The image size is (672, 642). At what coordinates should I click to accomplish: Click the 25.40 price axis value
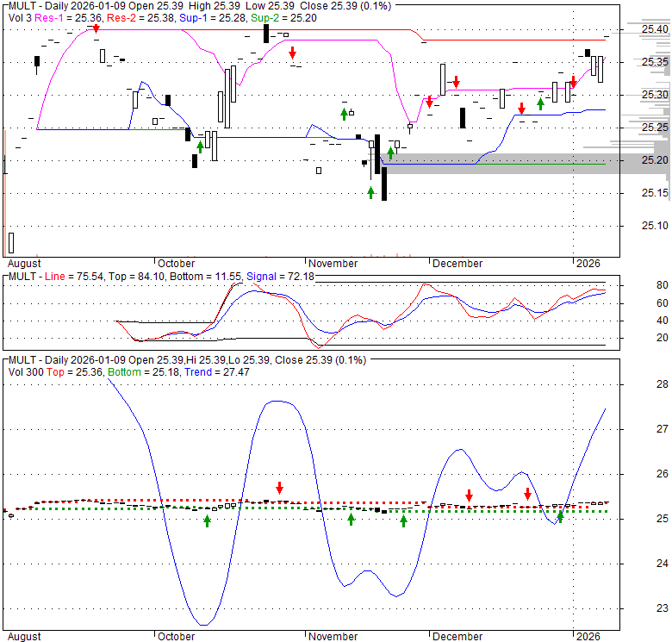(x=656, y=30)
